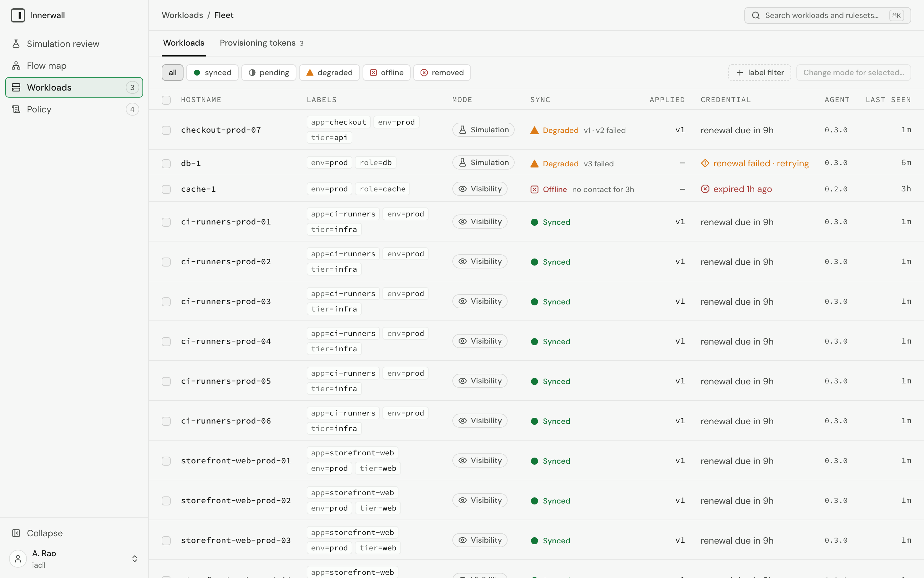This screenshot has width=924, height=578.
Task: Open Simulation review flask icon
Action: 16,44
